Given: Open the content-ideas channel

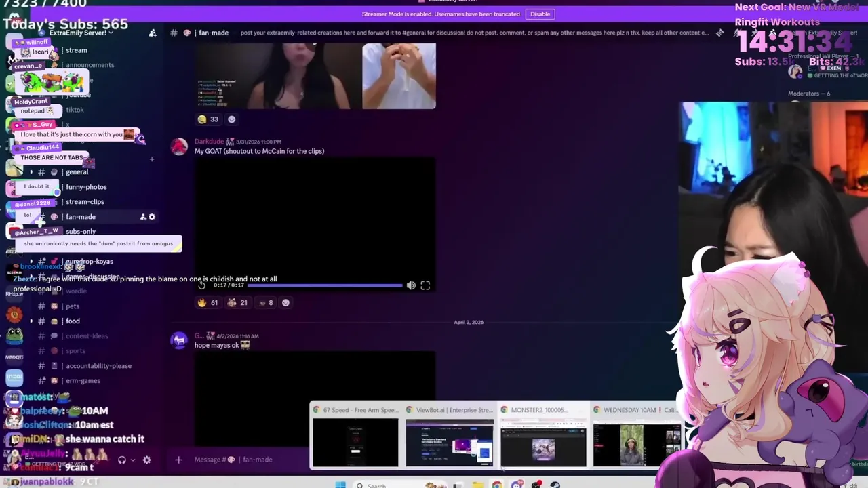Looking at the screenshot, I should (87, 336).
